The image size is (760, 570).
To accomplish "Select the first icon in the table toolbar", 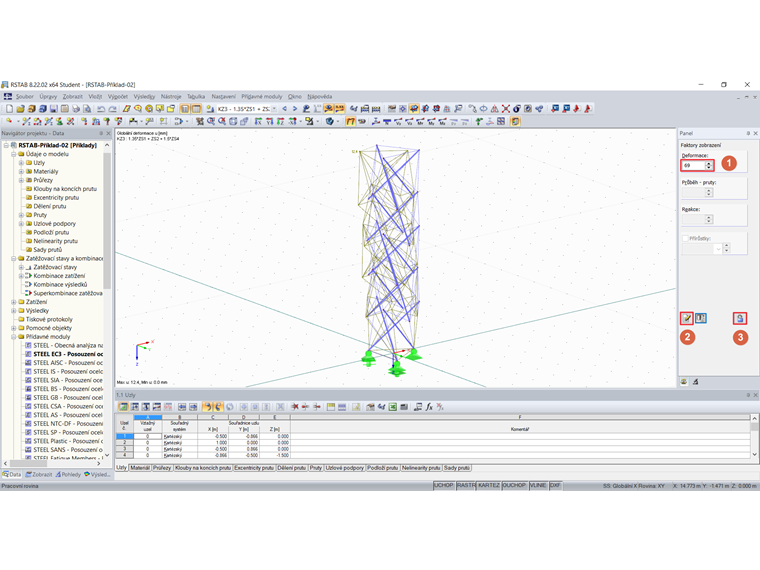I will (123, 407).
